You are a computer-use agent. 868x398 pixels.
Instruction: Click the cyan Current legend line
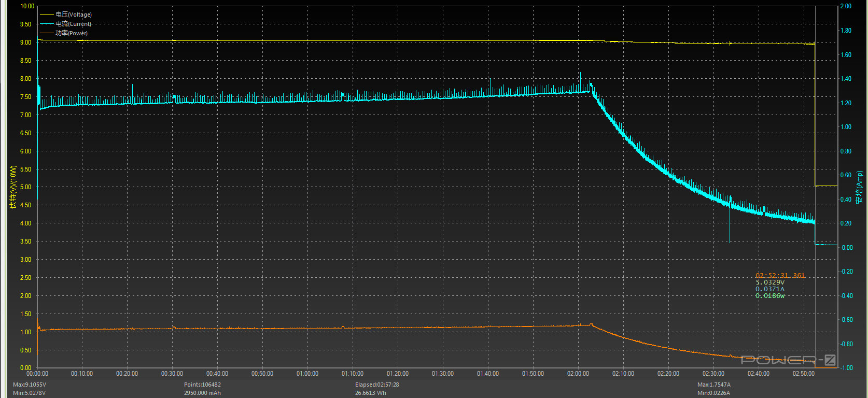click(x=47, y=24)
